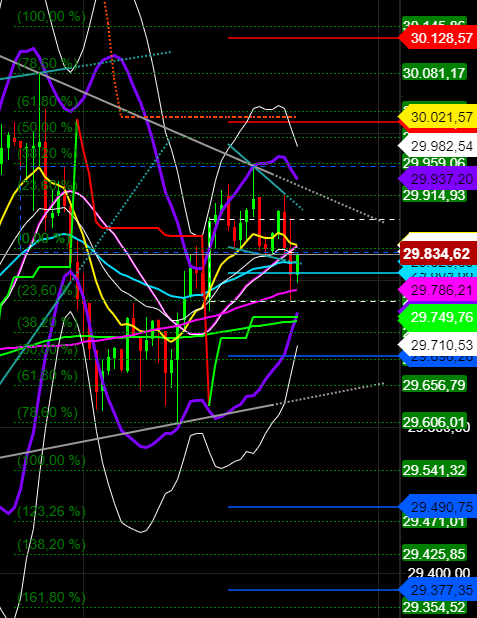This screenshot has height=618, width=477.
Task: Click the 29.606,01 Fibonacci price label
Action: pos(434,422)
